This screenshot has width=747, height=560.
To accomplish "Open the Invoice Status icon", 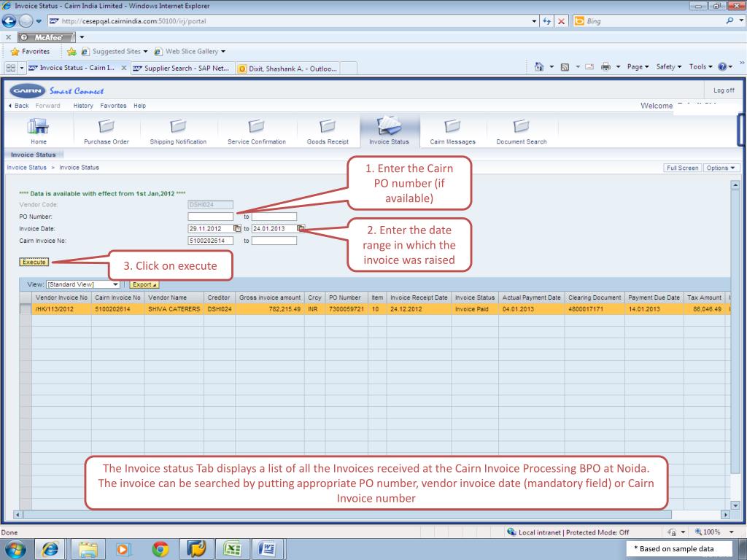I will [390, 125].
